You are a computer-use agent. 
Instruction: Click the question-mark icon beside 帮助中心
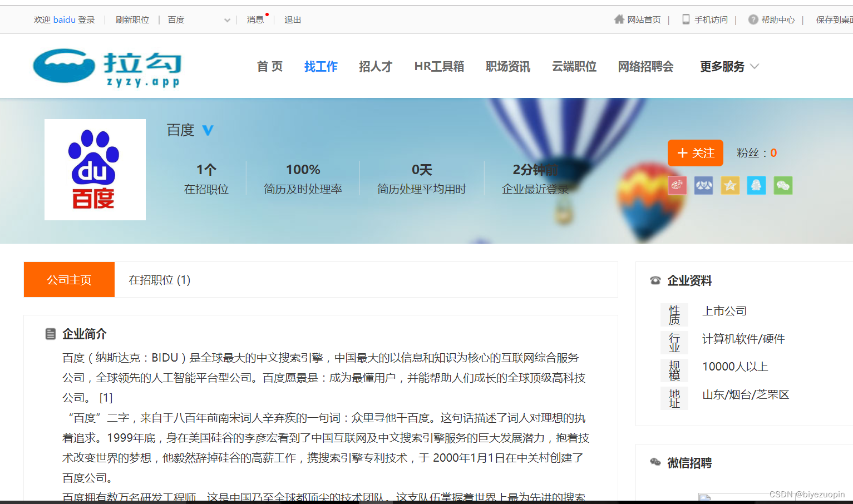pyautogui.click(x=753, y=19)
